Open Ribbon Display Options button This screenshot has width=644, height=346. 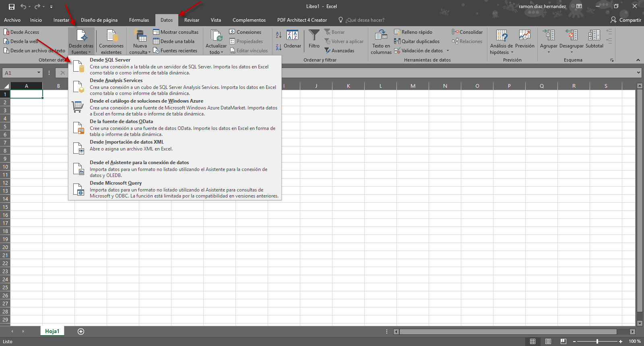point(579,6)
